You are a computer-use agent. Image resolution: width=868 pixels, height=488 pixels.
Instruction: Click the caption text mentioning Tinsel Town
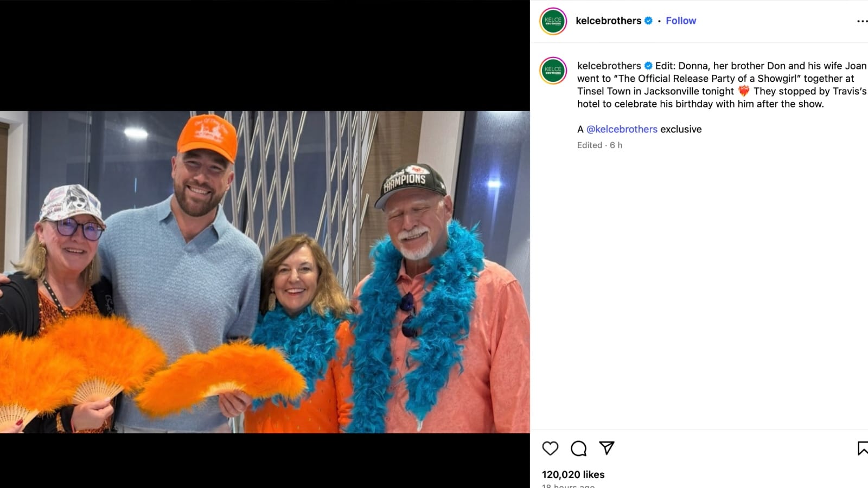coord(655,91)
